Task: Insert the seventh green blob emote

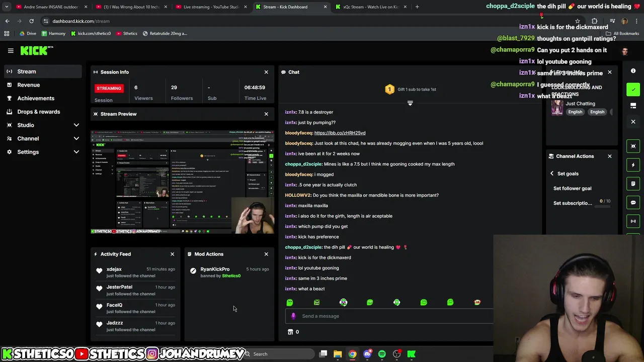Action: [x=450, y=302]
